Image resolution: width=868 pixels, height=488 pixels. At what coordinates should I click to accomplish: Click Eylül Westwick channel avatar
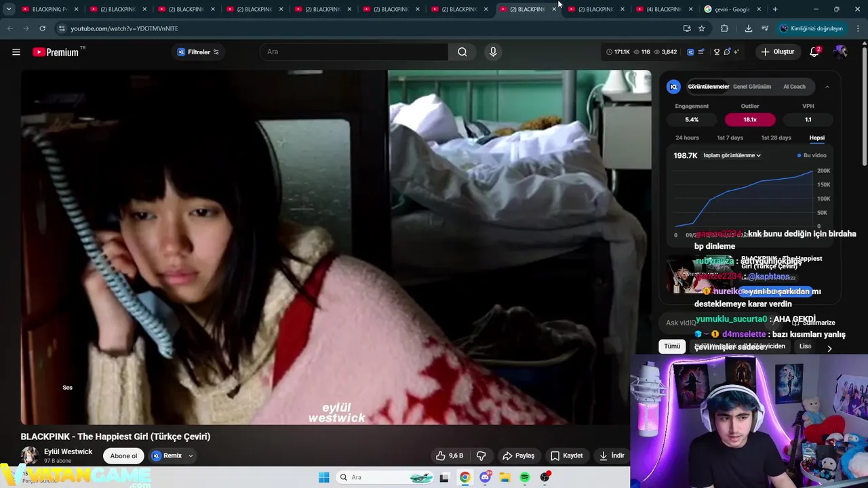click(x=29, y=455)
